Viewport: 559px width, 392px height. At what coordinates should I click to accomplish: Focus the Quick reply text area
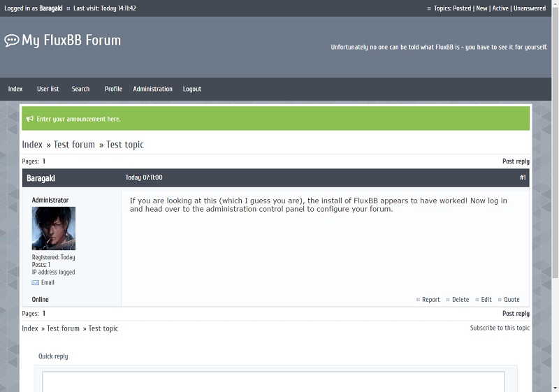point(273,382)
